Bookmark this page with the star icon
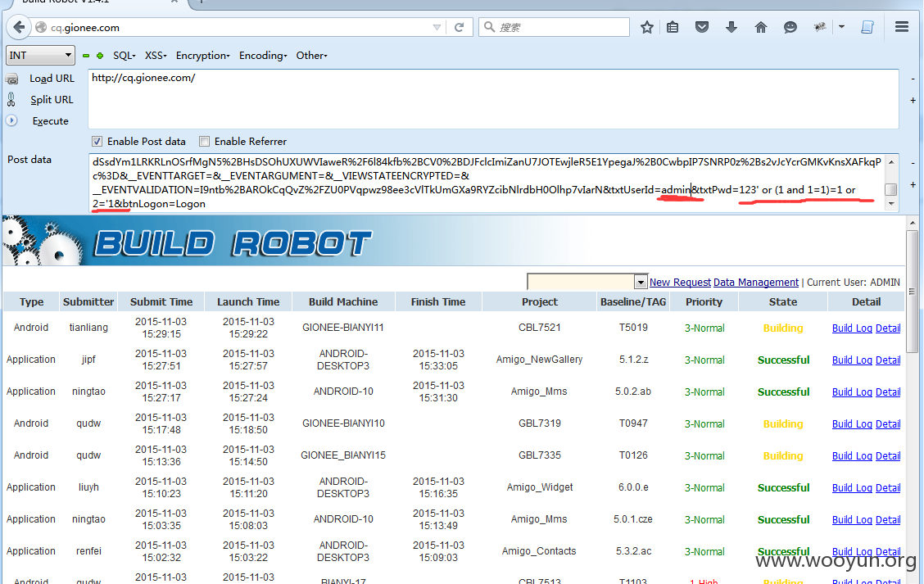The width and height of the screenshot is (924, 584). click(647, 27)
